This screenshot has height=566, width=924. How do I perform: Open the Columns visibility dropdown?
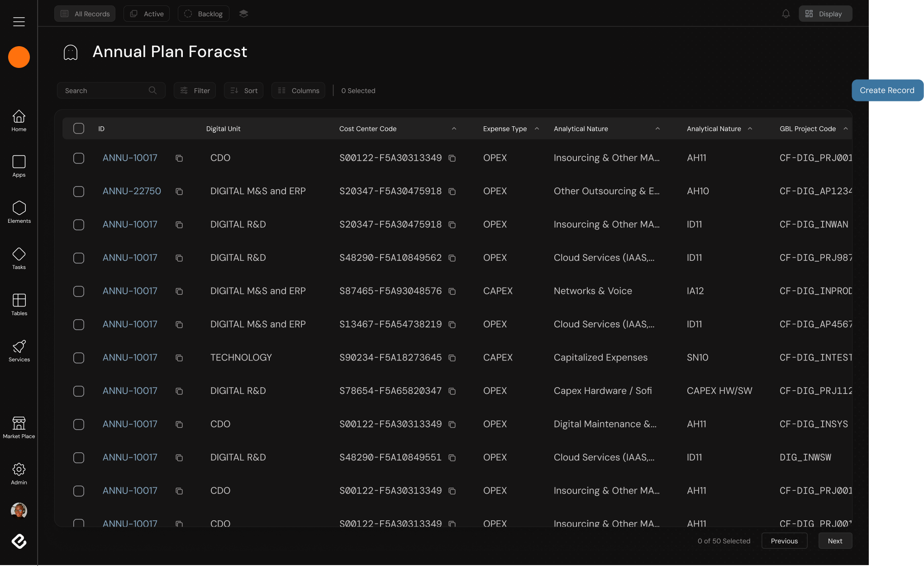coord(298,90)
